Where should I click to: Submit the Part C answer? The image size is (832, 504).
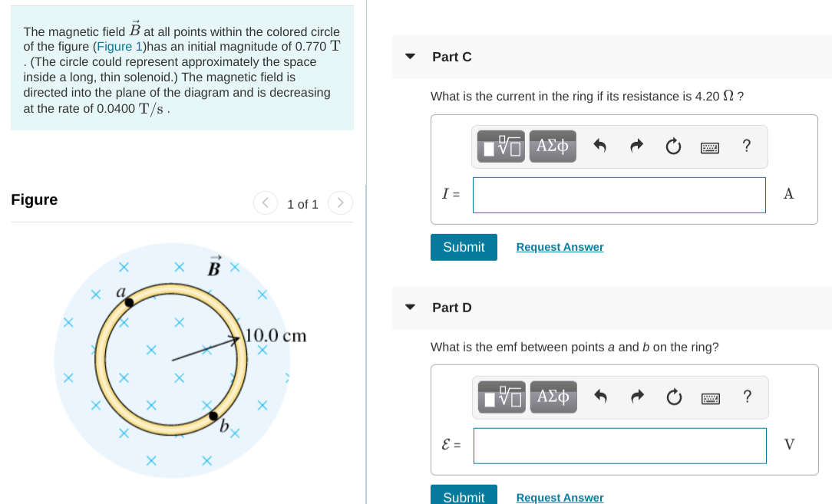click(x=464, y=246)
